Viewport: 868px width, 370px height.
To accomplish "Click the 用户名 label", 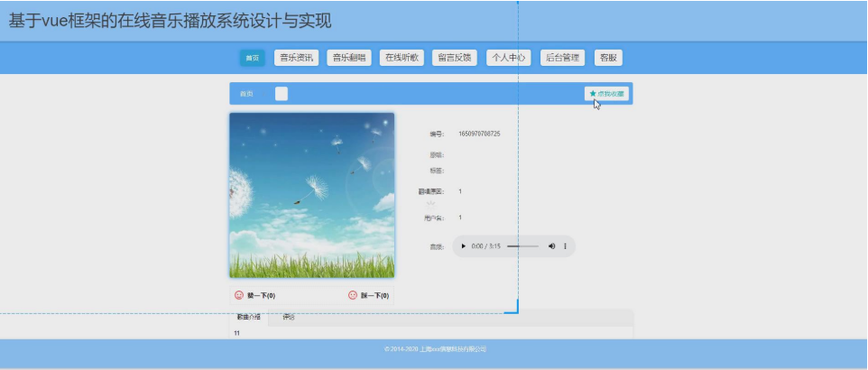I will click(x=434, y=218).
